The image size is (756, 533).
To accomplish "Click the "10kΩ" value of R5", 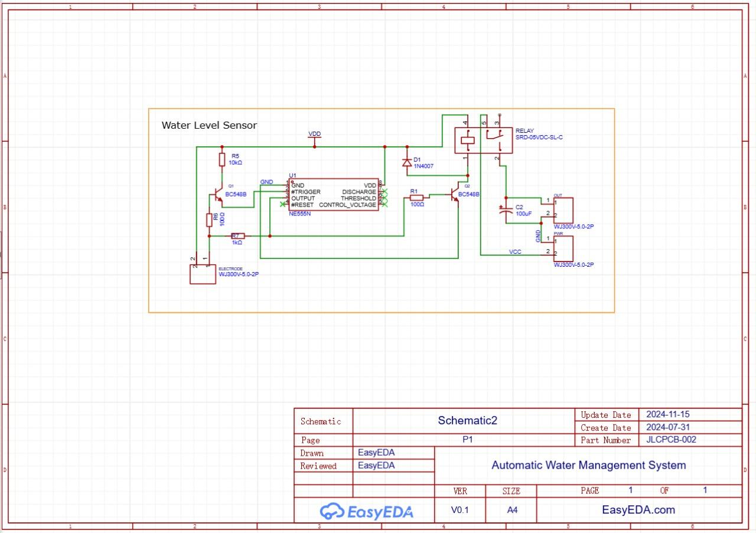I will coord(236,162).
